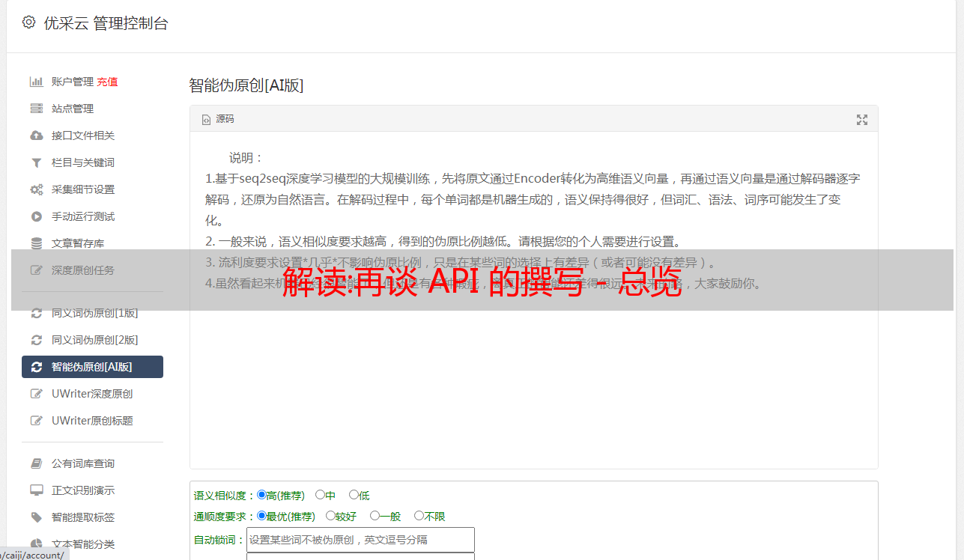
Task: Click inside the article editor text area
Action: pyautogui.click(x=533, y=300)
